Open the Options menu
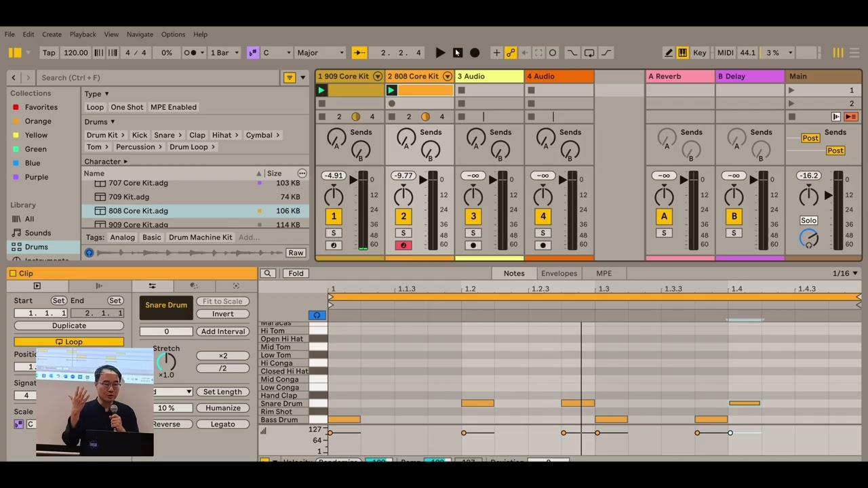Screen dimensions: 868x488 click(x=173, y=35)
